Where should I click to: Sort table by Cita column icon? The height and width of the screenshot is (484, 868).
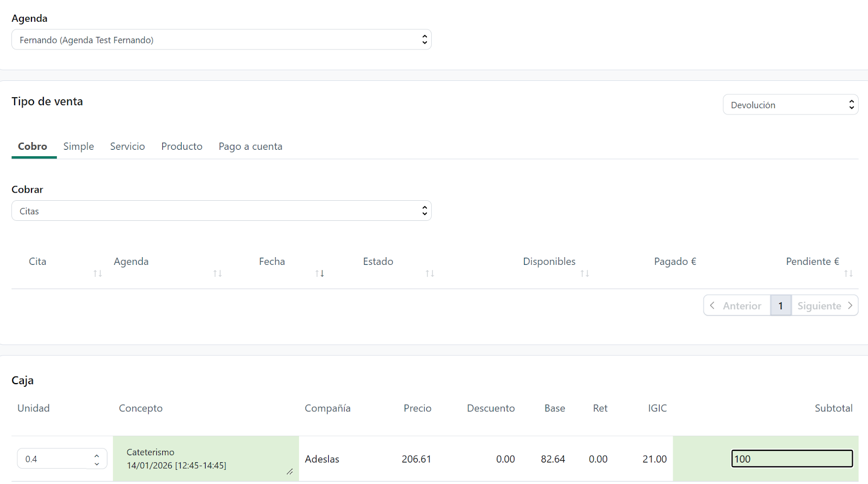pyautogui.click(x=98, y=273)
